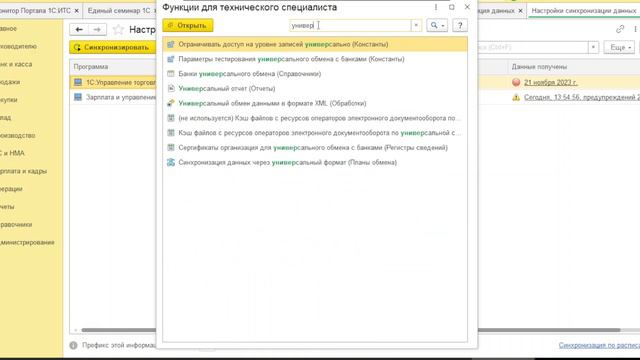Open 'Продажи' sidebar section

[10, 82]
